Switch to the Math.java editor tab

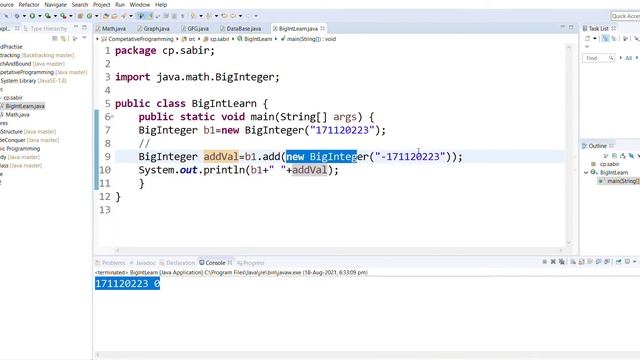tap(111, 29)
